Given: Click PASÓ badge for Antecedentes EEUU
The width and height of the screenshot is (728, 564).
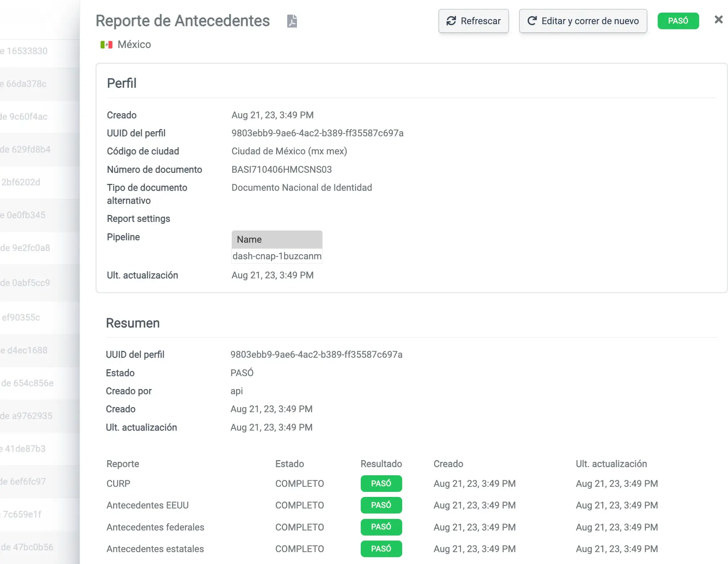Looking at the screenshot, I should pos(381,505).
